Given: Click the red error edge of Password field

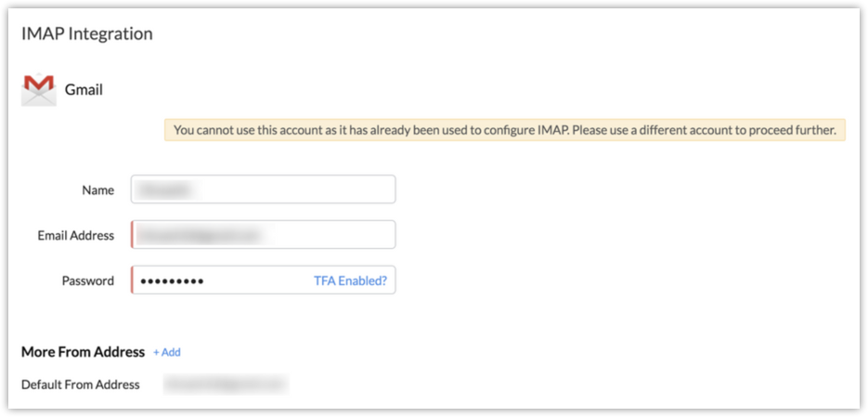Looking at the screenshot, I should click(x=133, y=280).
